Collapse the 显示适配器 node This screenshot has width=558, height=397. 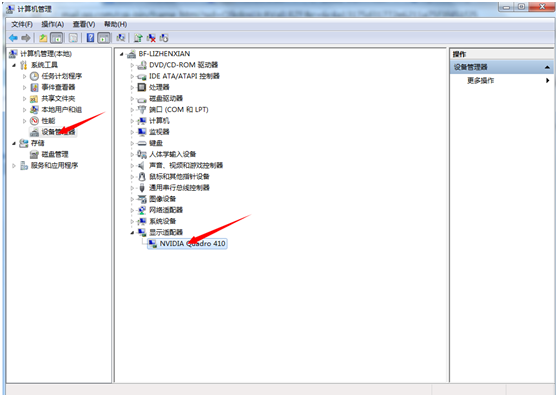(x=132, y=233)
